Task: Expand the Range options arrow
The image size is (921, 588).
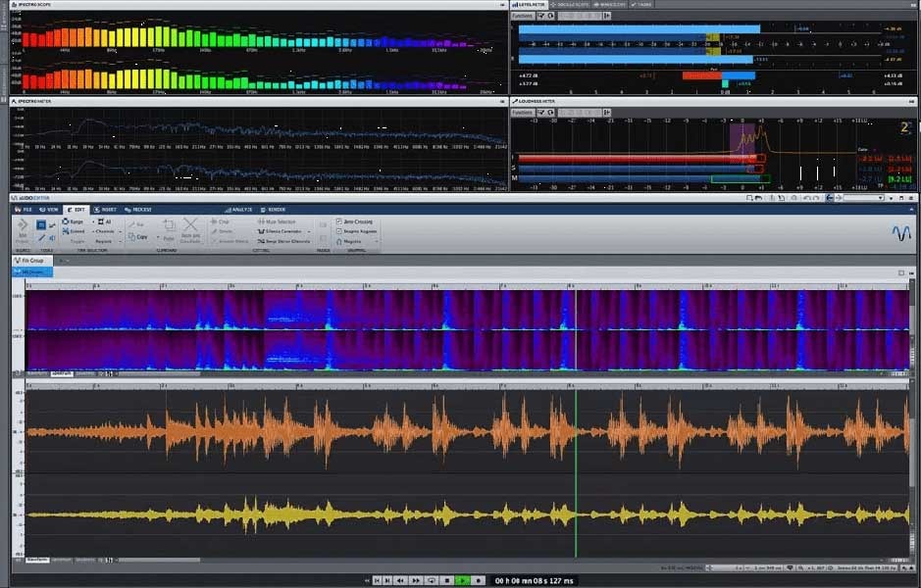Action: [x=93, y=221]
